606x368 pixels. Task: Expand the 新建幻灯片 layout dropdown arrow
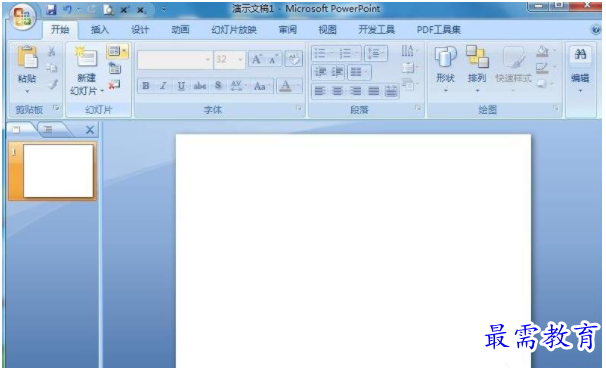pyautogui.click(x=102, y=91)
